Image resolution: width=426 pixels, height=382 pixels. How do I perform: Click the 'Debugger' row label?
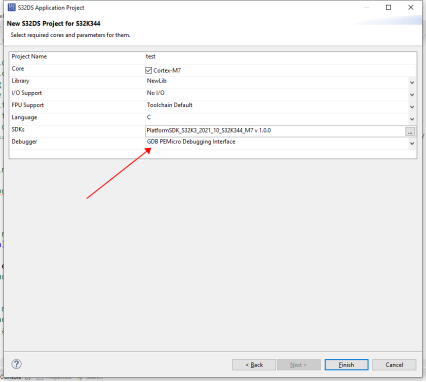tap(24, 142)
